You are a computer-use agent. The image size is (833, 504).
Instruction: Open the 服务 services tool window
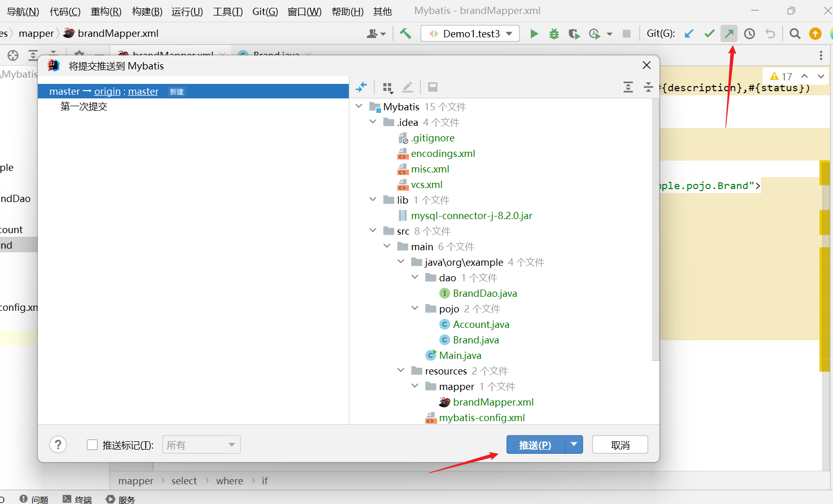121,499
